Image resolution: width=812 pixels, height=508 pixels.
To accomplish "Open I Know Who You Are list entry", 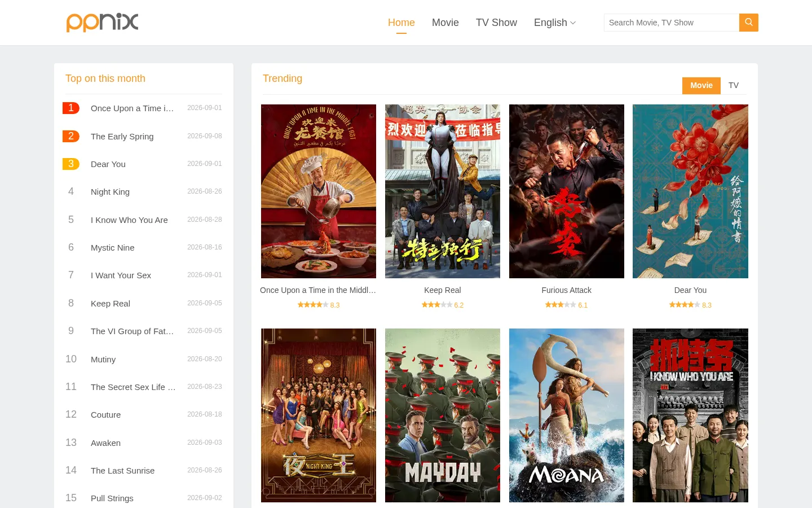I will [x=129, y=220].
